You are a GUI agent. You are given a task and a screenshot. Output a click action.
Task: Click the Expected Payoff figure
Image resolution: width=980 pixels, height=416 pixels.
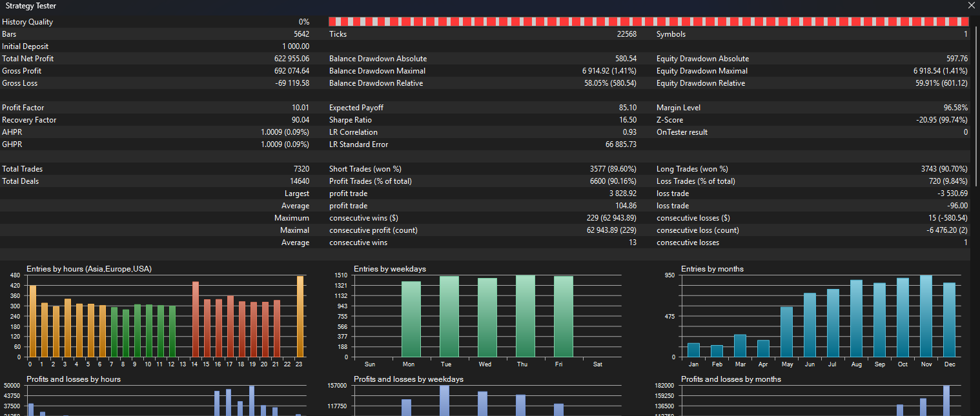click(627, 107)
